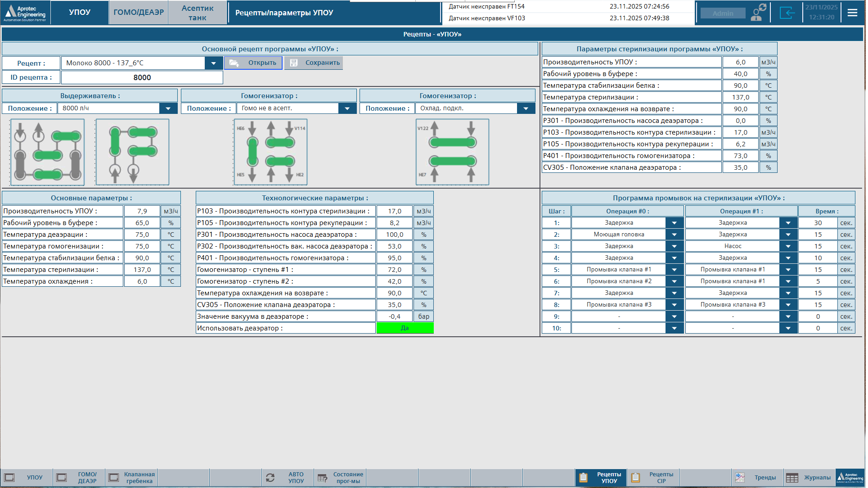Expand the Рецепт Молоко 8000 dropdown
The image size is (868, 488).
click(214, 63)
